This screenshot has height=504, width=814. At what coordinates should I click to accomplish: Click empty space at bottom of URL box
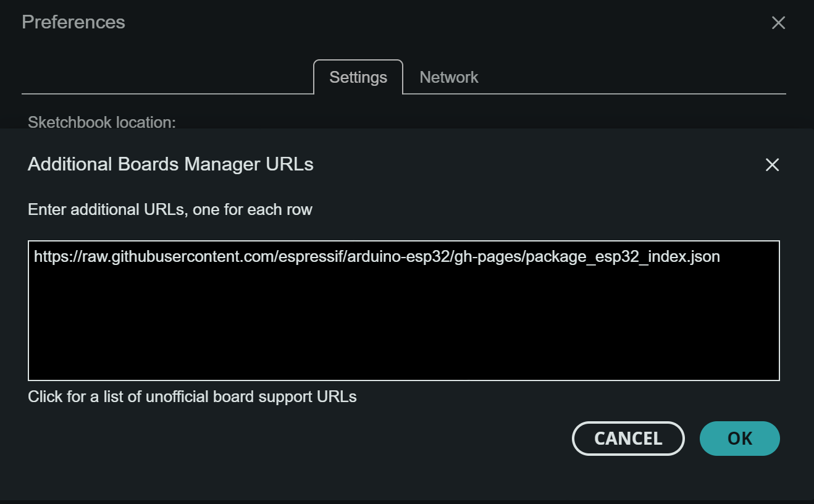pos(403,364)
